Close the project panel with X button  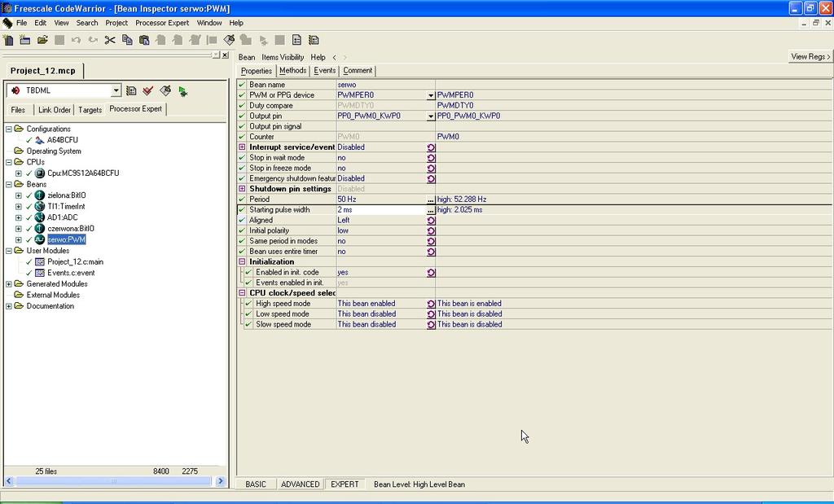click(225, 55)
